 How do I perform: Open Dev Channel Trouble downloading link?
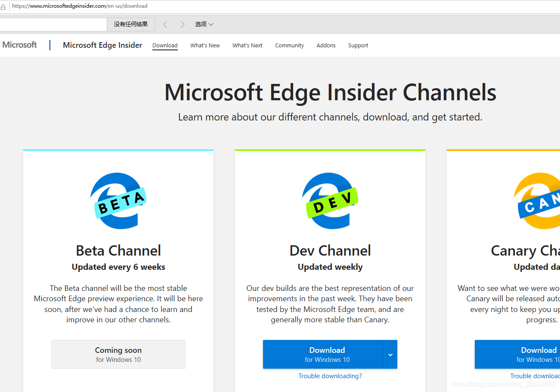pos(330,376)
